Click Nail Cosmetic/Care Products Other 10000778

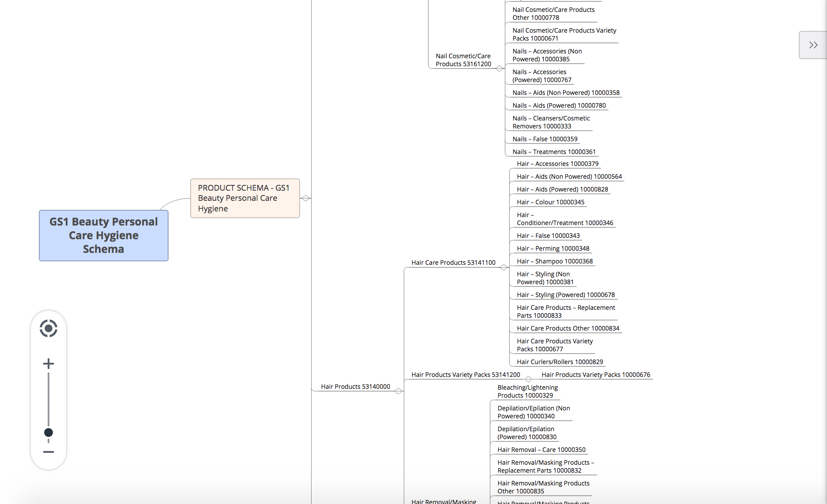tap(553, 14)
